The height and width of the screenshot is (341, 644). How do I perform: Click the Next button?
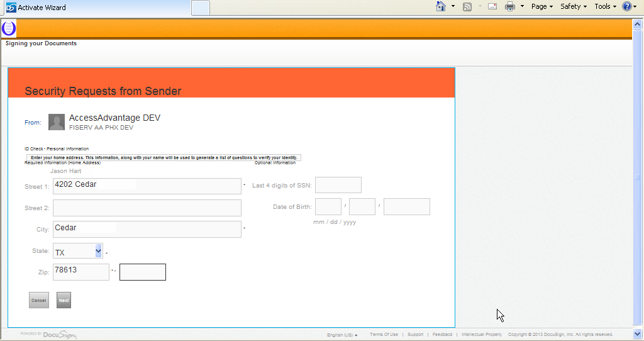64,300
